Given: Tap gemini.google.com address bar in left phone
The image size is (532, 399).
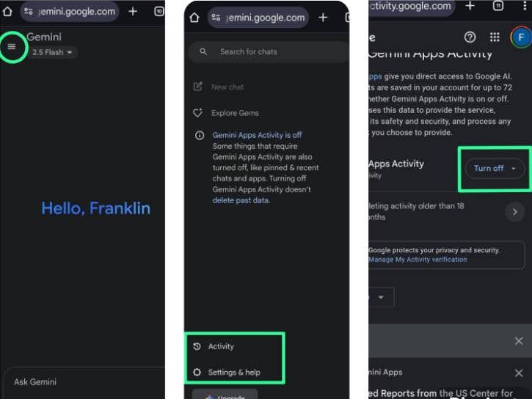Looking at the screenshot, I should pos(70,12).
